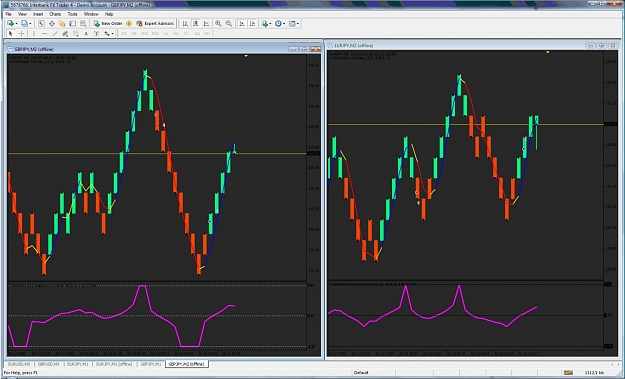Click the Periods clock icon
The width and height of the screenshot is (625, 379).
(x=278, y=24)
